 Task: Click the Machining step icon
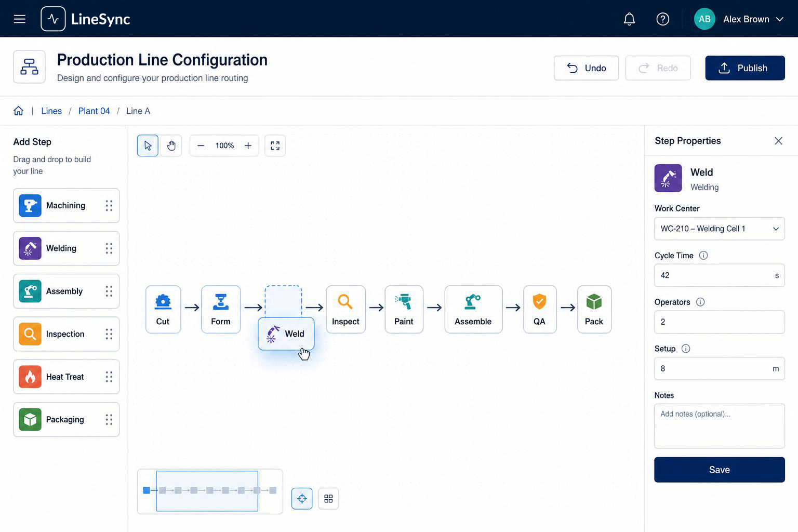(30, 206)
